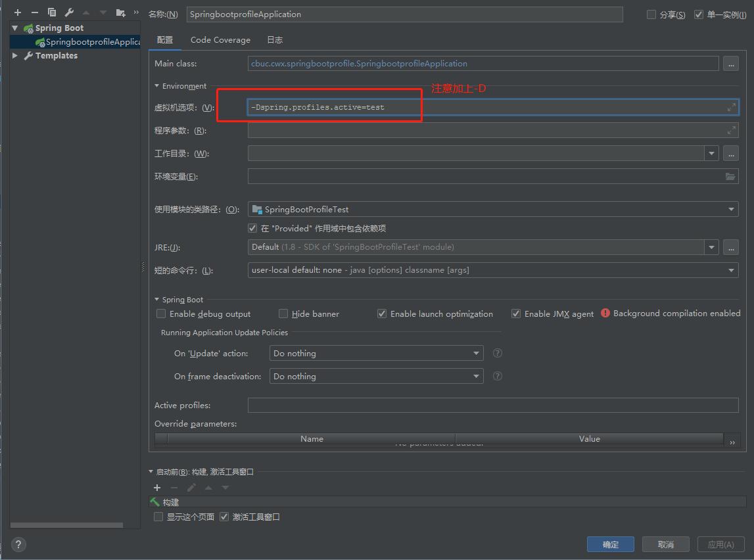
Task: Click 环境变量 environment variables input field
Action: (x=493, y=176)
